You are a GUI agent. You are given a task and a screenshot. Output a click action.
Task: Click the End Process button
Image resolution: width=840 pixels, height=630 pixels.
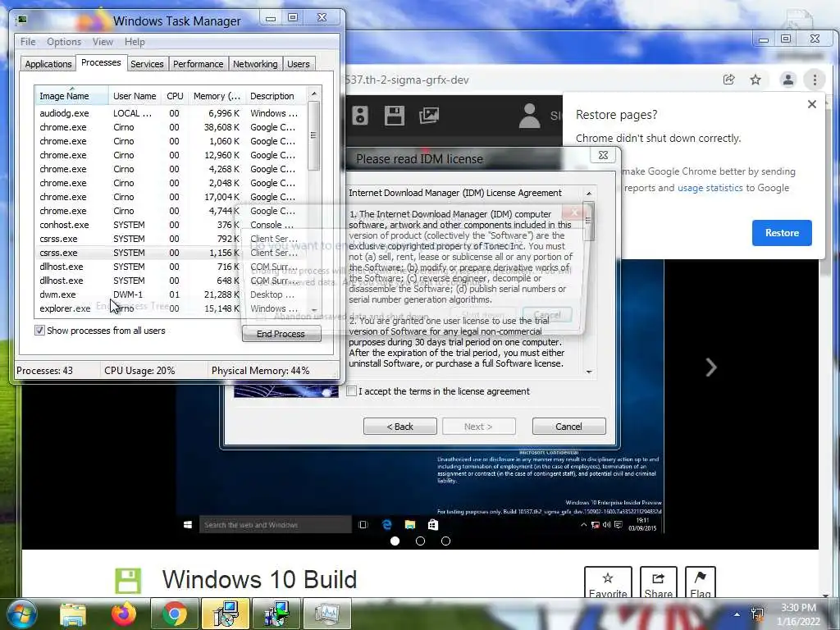[281, 334]
